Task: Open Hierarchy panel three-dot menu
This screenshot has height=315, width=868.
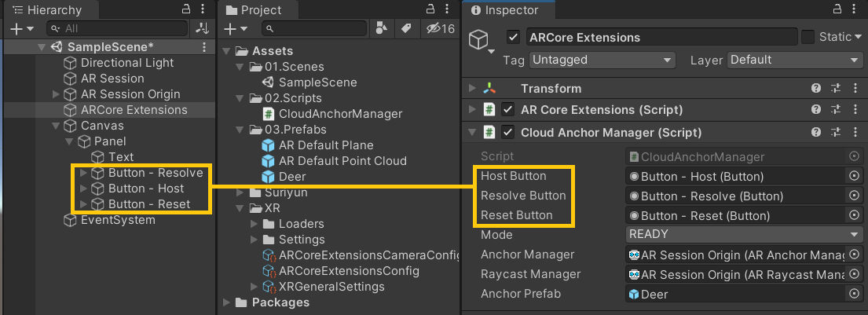Action: pyautogui.click(x=203, y=9)
